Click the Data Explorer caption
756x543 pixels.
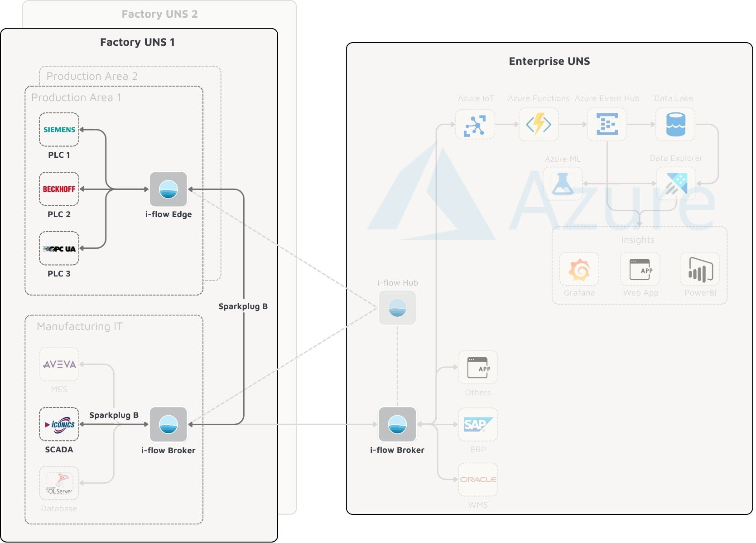[676, 158]
